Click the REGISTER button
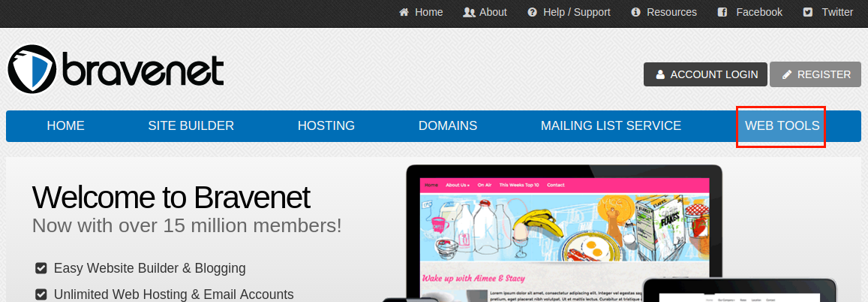This screenshot has height=302, width=868. (x=815, y=74)
